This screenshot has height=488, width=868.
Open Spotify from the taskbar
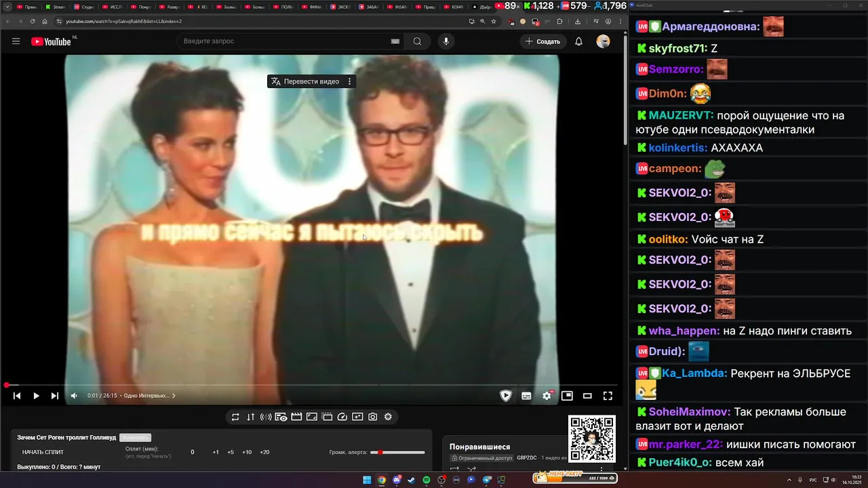click(x=427, y=480)
